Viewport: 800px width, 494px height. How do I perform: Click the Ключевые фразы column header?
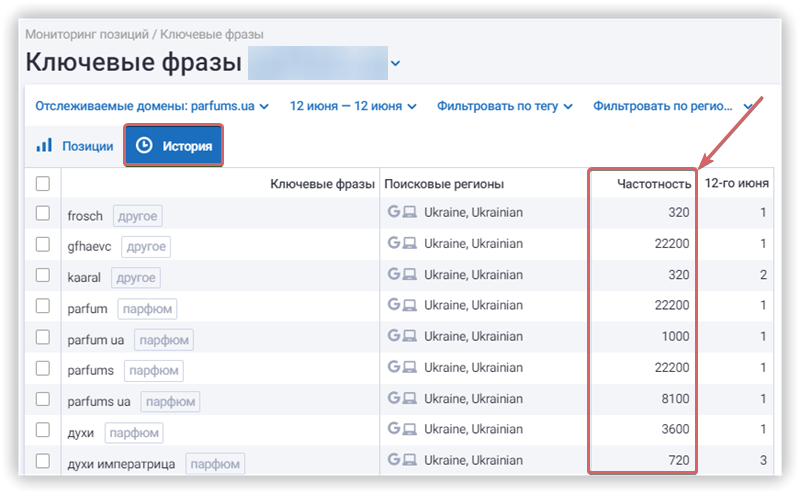coord(322,184)
